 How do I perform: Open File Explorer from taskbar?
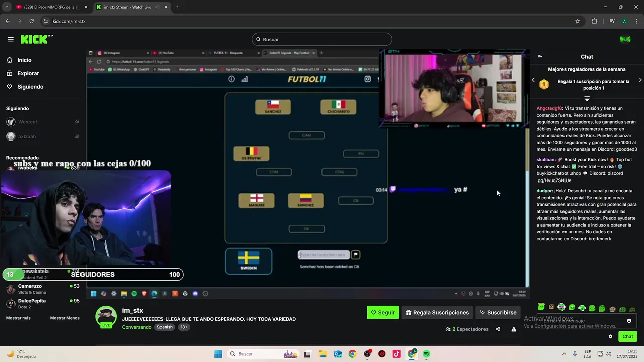323,354
